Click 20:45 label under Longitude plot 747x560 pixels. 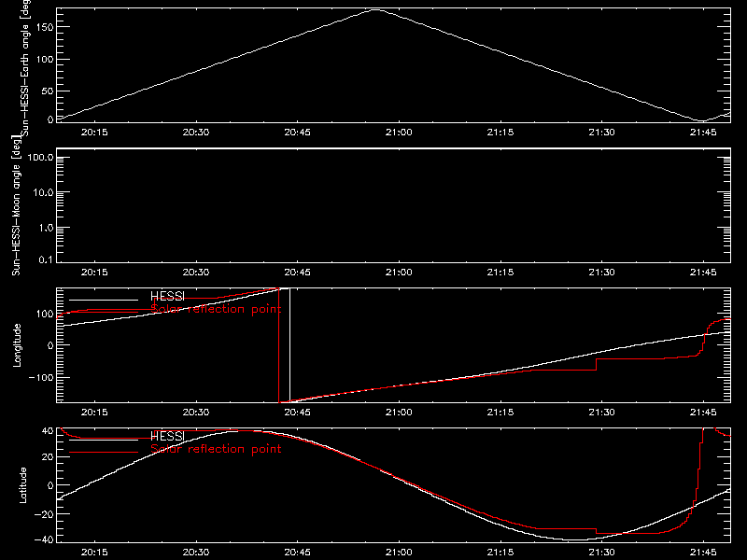tap(297, 412)
